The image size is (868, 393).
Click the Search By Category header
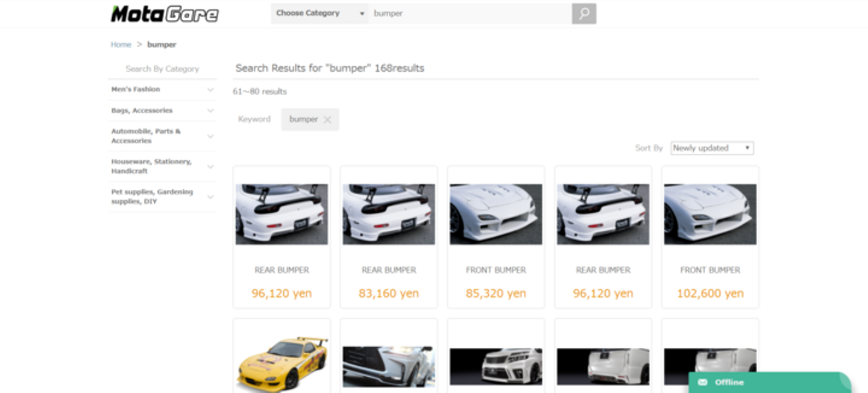tap(162, 69)
